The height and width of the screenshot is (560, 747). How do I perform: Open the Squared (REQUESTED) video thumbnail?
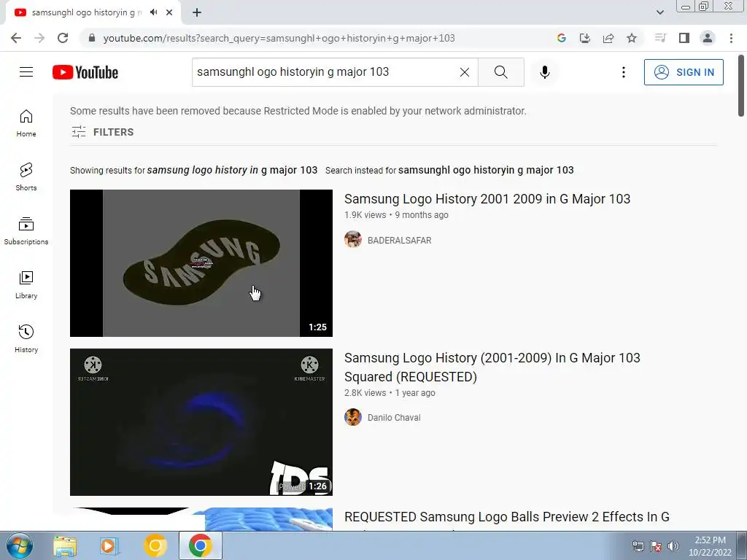pos(201,422)
